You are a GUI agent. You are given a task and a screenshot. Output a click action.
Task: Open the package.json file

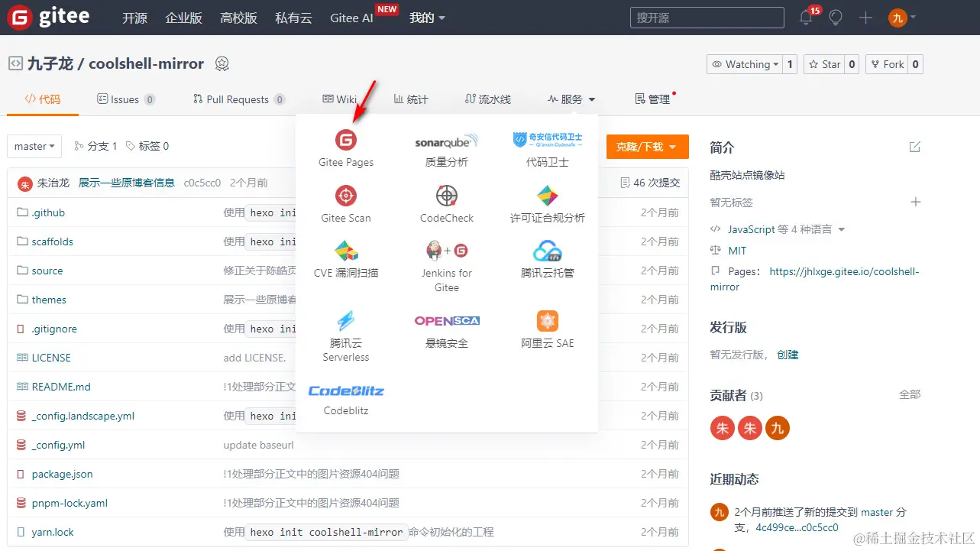[x=62, y=474]
